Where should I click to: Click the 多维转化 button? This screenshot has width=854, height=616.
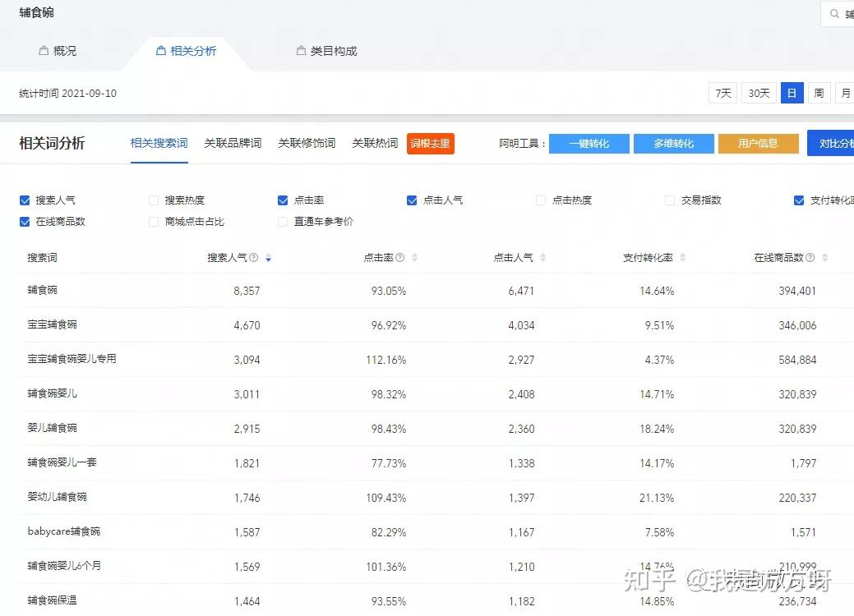coord(674,144)
